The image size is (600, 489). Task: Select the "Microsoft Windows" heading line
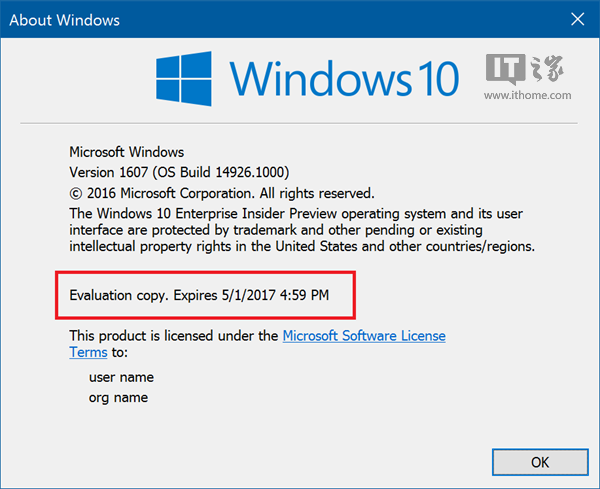(126, 152)
